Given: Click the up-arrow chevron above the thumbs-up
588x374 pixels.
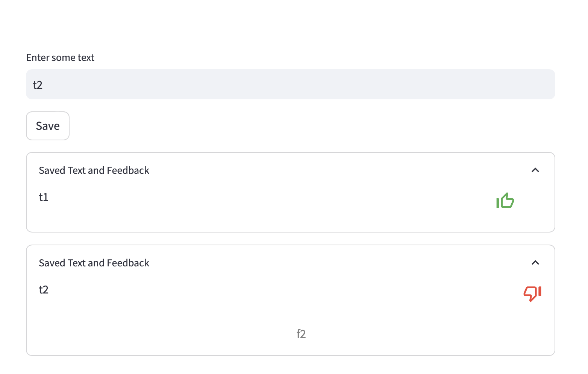Looking at the screenshot, I should (x=535, y=170).
